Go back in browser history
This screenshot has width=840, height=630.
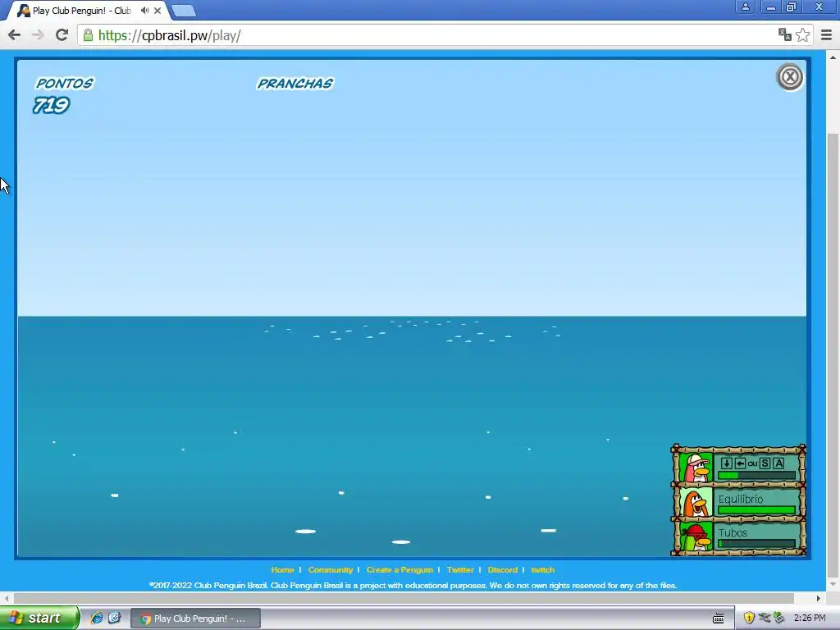click(x=15, y=35)
